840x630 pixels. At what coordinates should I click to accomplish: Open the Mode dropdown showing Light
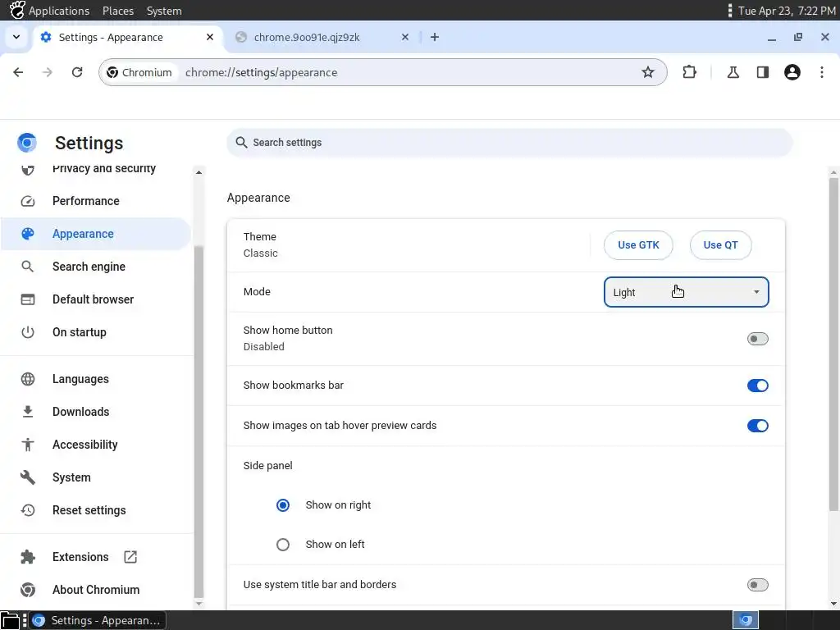click(x=687, y=292)
